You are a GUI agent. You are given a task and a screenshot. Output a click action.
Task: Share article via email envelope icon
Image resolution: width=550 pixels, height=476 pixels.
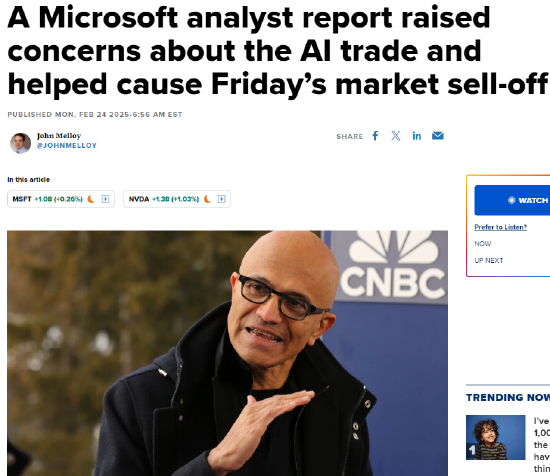point(437,136)
